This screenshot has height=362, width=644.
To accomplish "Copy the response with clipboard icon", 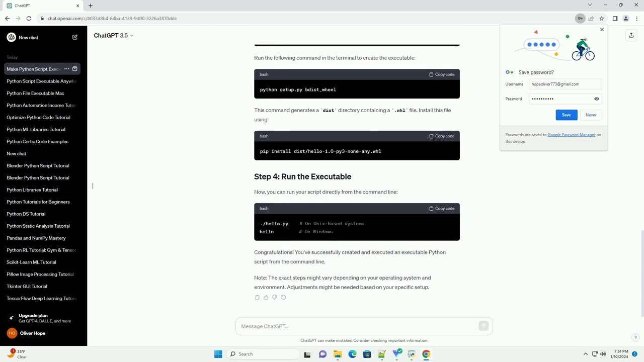I will point(257,298).
